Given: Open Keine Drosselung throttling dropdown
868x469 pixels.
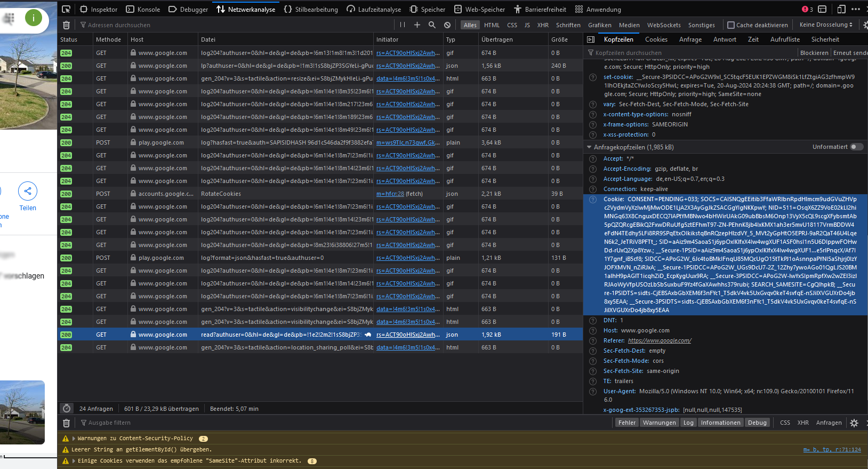Looking at the screenshot, I should [x=826, y=25].
